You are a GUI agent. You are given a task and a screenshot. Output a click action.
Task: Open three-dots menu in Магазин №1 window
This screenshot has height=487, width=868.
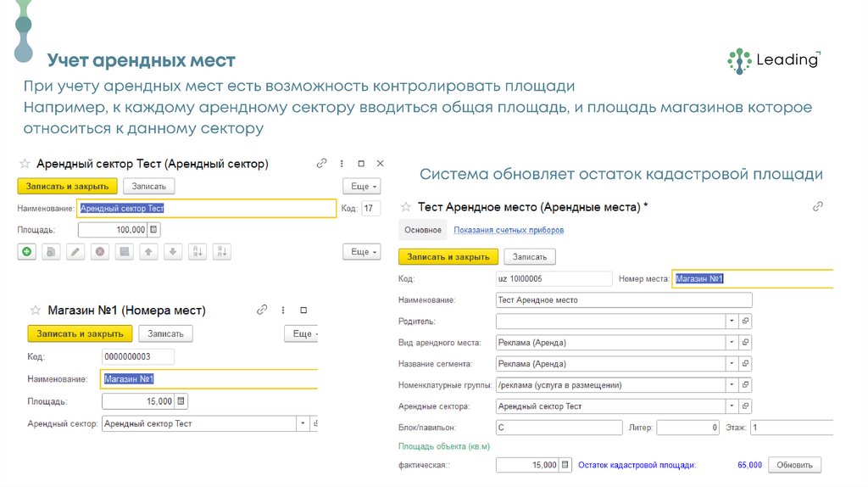click(283, 311)
